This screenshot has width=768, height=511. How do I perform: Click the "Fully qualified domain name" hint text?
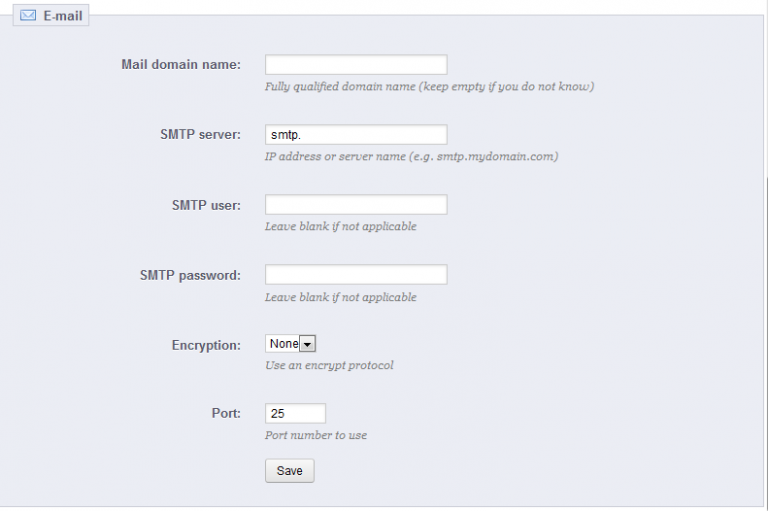[x=429, y=87]
